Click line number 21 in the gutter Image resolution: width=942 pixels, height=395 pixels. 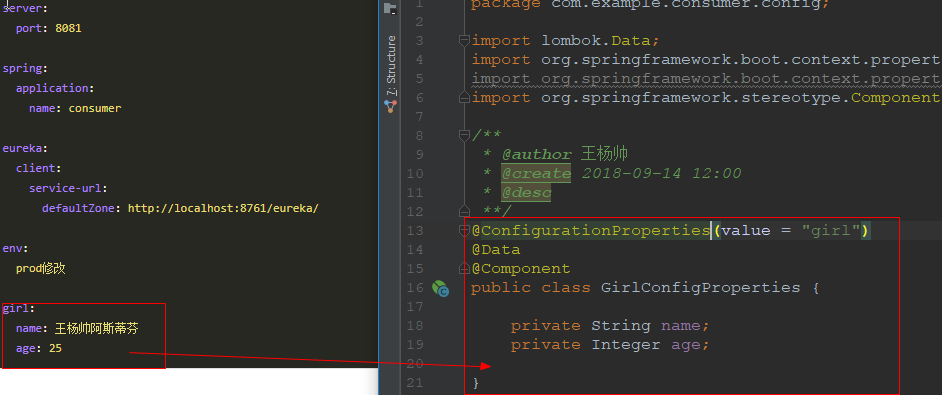pyautogui.click(x=415, y=382)
